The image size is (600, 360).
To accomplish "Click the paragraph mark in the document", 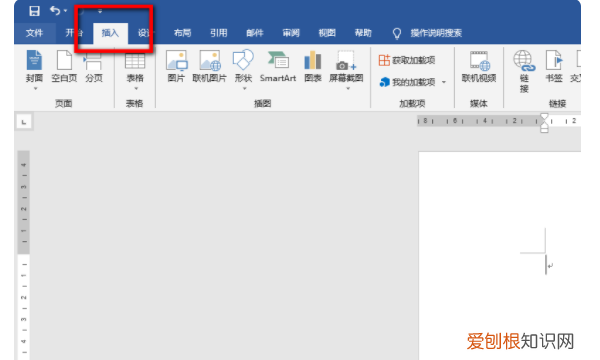I will point(550,266).
